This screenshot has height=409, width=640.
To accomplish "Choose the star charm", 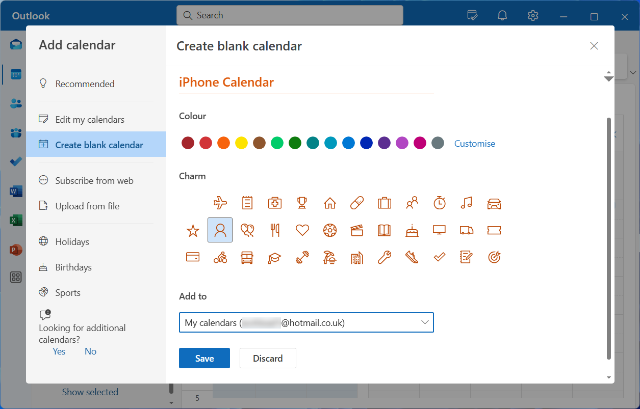I will [x=193, y=231].
